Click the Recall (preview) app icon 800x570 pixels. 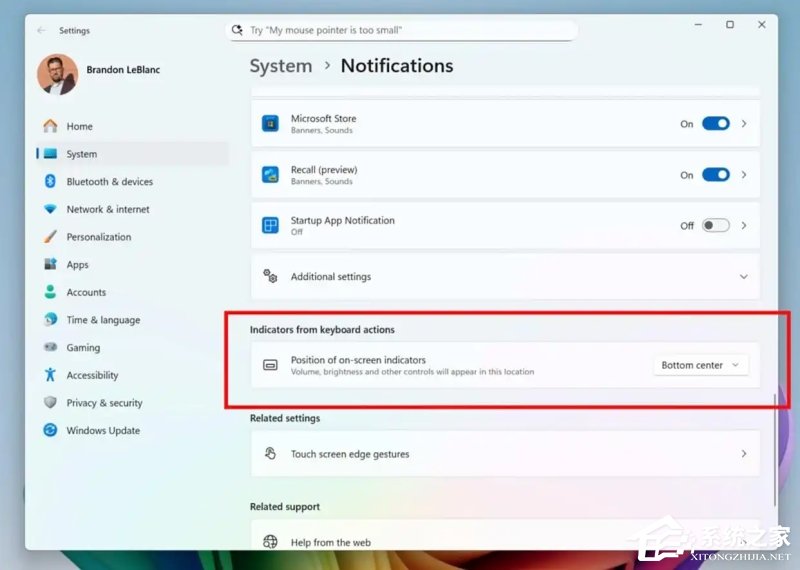click(x=270, y=175)
